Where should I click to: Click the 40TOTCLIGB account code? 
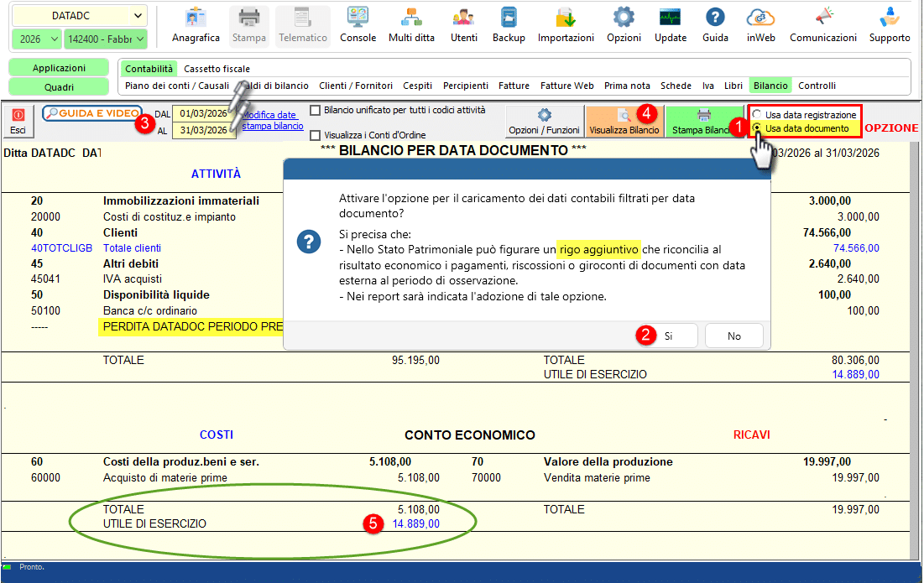pos(61,248)
